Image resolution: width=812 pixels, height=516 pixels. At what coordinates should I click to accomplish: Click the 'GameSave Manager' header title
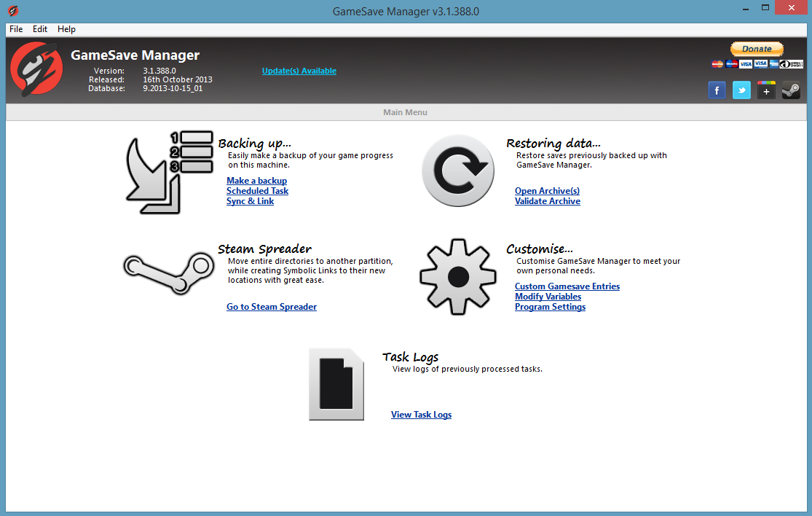coord(135,55)
